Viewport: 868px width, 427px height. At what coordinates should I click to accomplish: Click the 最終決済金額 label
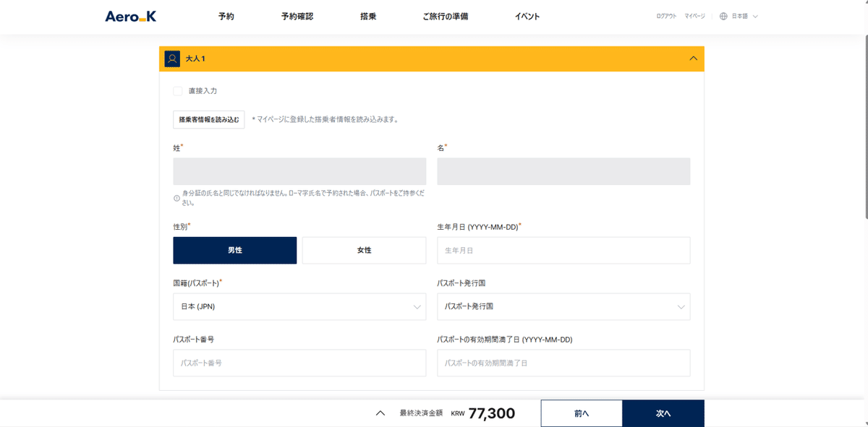420,413
